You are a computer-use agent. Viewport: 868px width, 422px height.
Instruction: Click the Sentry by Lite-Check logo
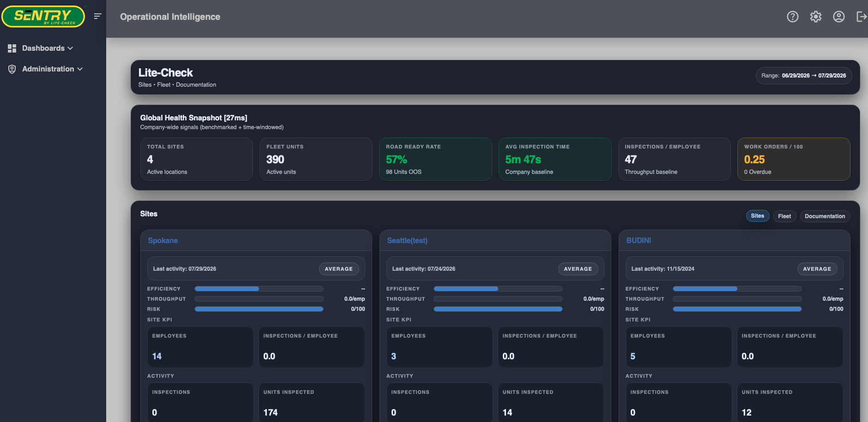43,17
